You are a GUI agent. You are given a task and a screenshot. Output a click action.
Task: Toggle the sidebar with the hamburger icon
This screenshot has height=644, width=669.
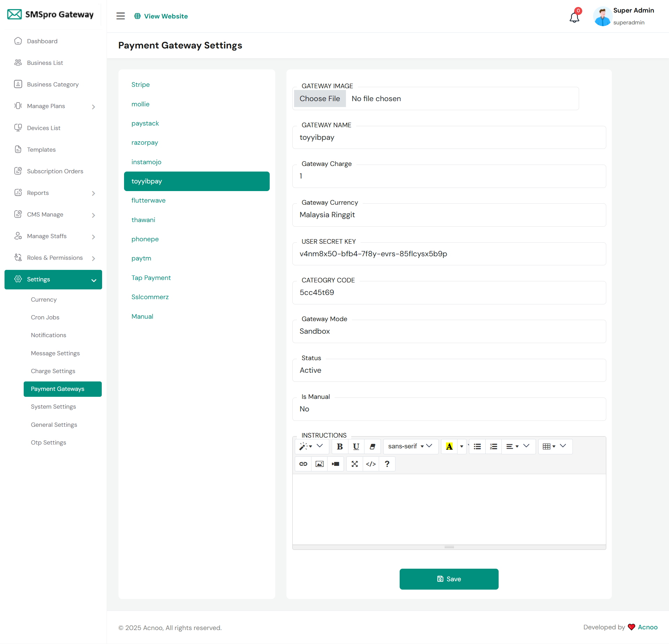tap(121, 16)
